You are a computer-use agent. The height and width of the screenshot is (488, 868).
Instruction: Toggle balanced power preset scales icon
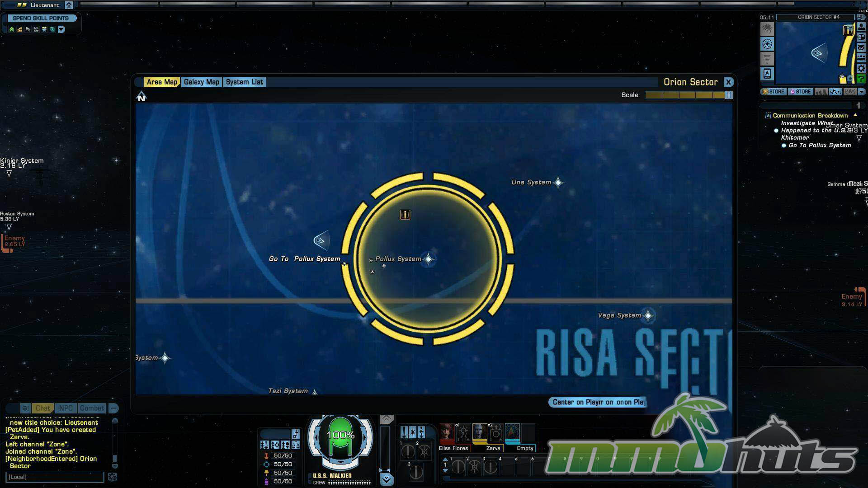[x=296, y=445]
